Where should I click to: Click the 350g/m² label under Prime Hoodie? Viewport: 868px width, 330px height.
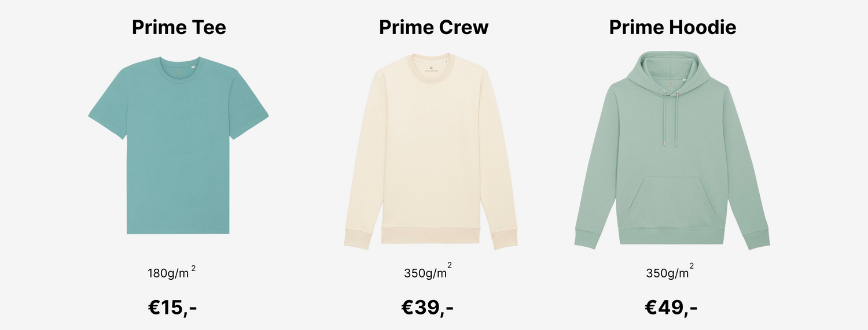670,272
